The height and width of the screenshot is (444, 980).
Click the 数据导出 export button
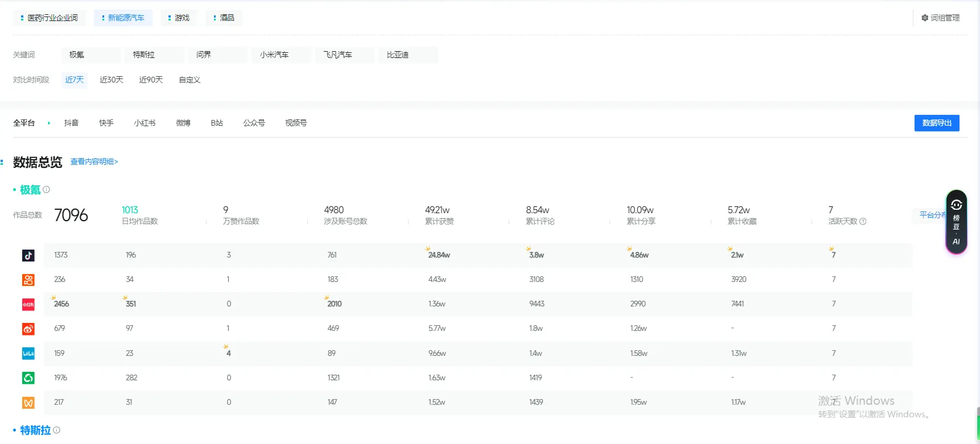click(x=937, y=123)
